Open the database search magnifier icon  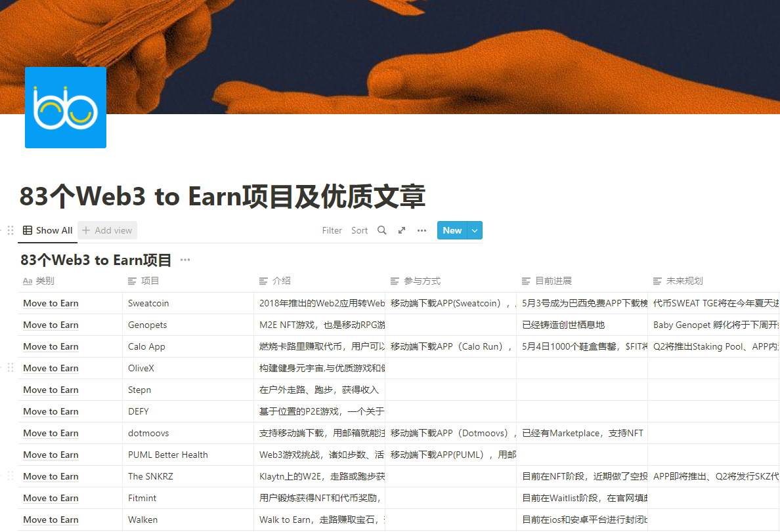coord(381,230)
